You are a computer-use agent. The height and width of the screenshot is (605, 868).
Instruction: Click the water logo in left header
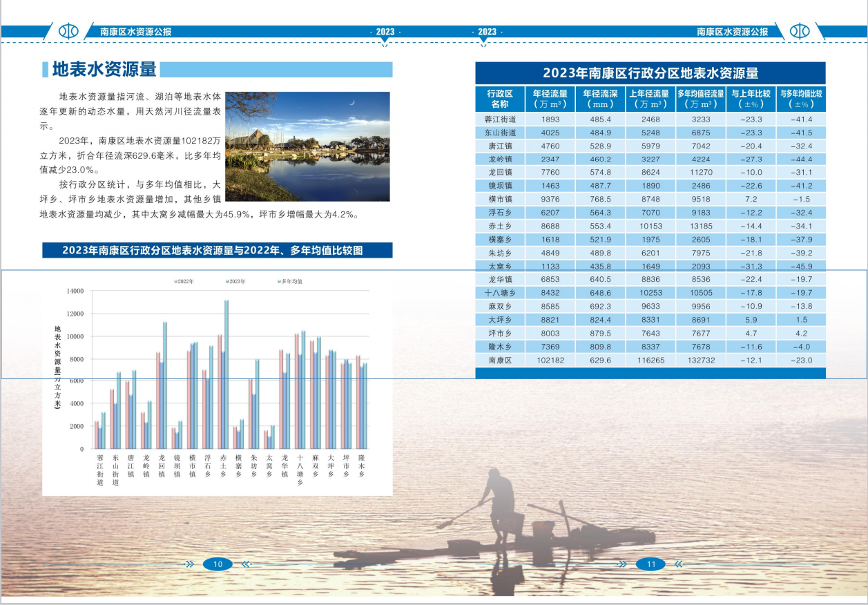pos(68,31)
